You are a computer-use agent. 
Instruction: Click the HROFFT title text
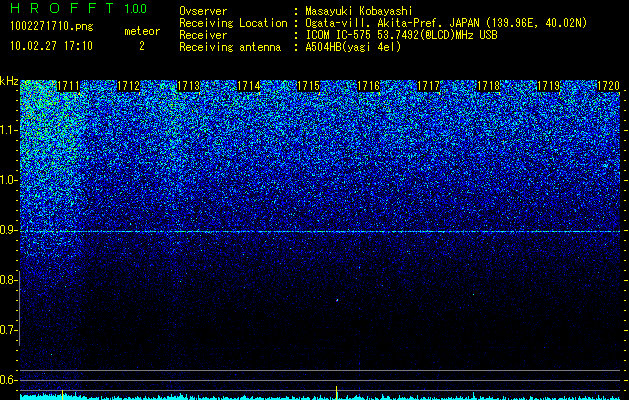62,8
